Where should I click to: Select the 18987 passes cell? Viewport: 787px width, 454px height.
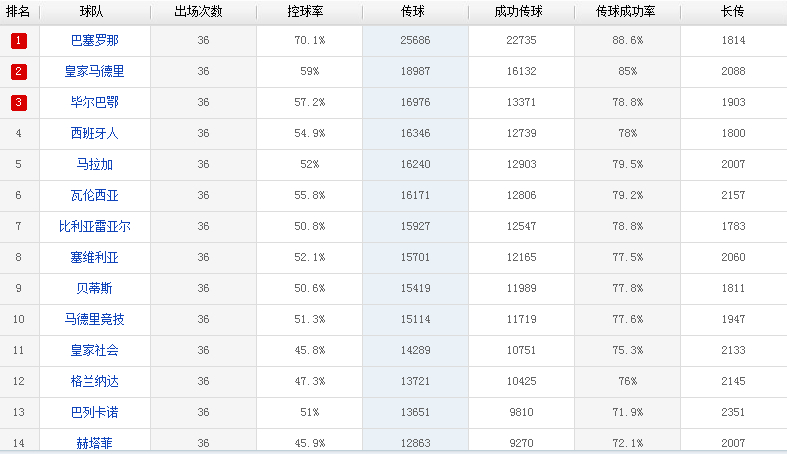(415, 72)
